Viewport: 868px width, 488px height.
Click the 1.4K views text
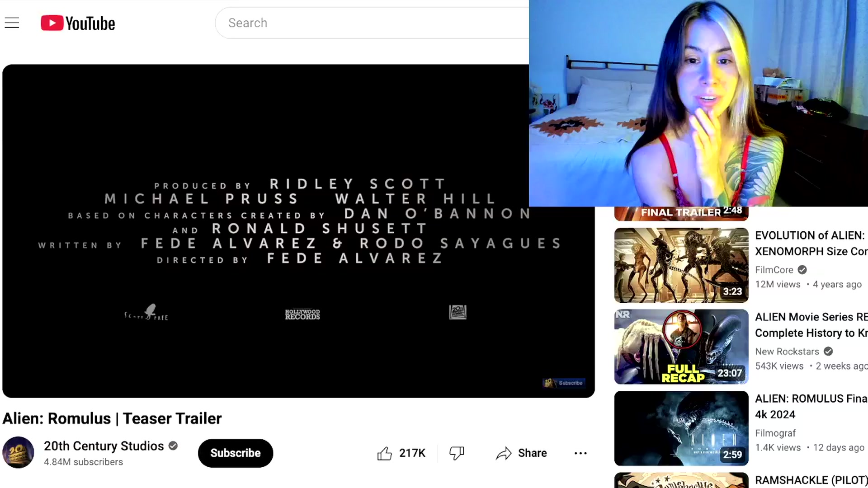(x=778, y=447)
